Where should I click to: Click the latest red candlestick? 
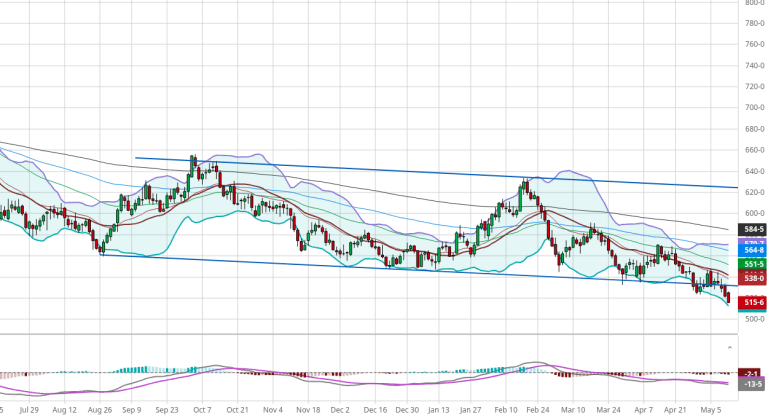[728, 298]
